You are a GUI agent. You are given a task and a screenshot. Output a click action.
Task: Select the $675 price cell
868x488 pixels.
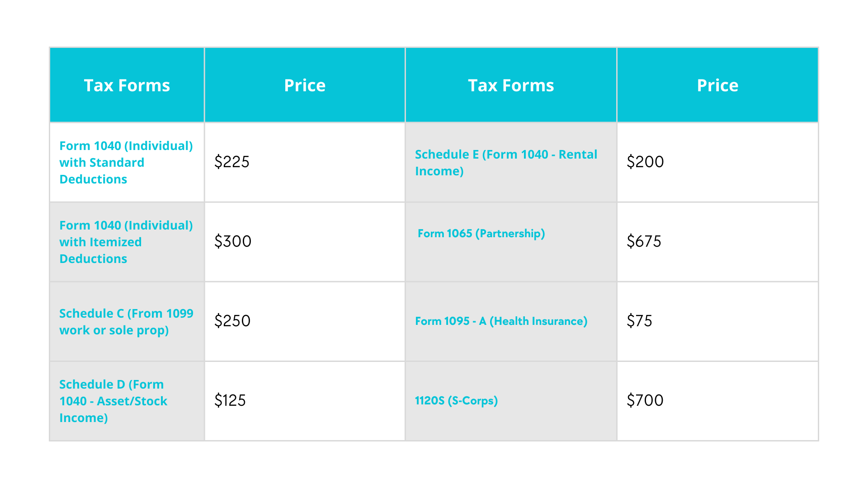click(717, 242)
